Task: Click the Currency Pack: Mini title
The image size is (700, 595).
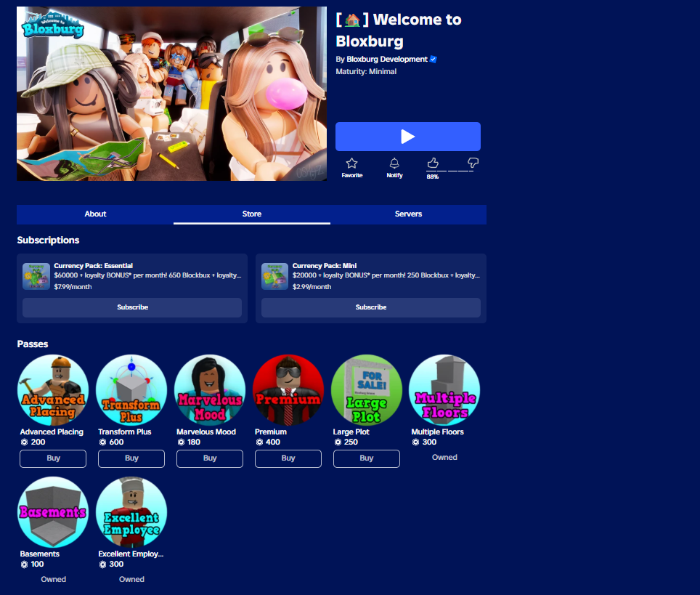Action: 325,266
